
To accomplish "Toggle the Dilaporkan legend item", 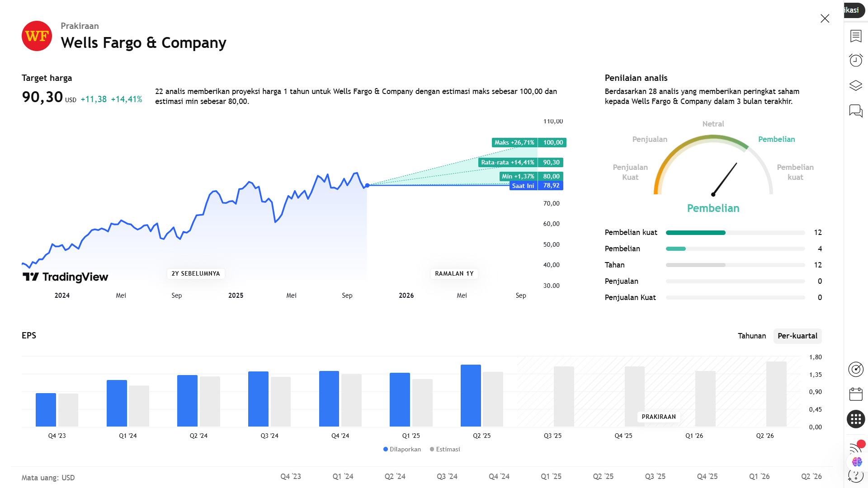I will coord(402,449).
